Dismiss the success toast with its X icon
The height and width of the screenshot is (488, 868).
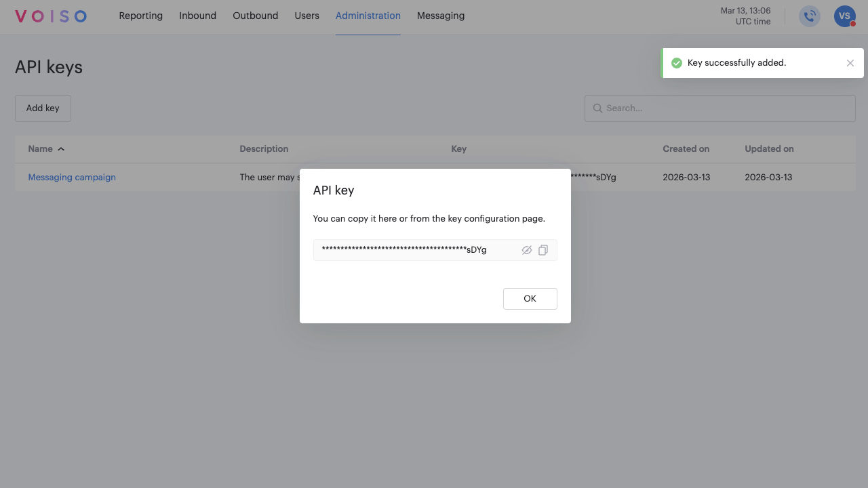pyautogui.click(x=850, y=62)
